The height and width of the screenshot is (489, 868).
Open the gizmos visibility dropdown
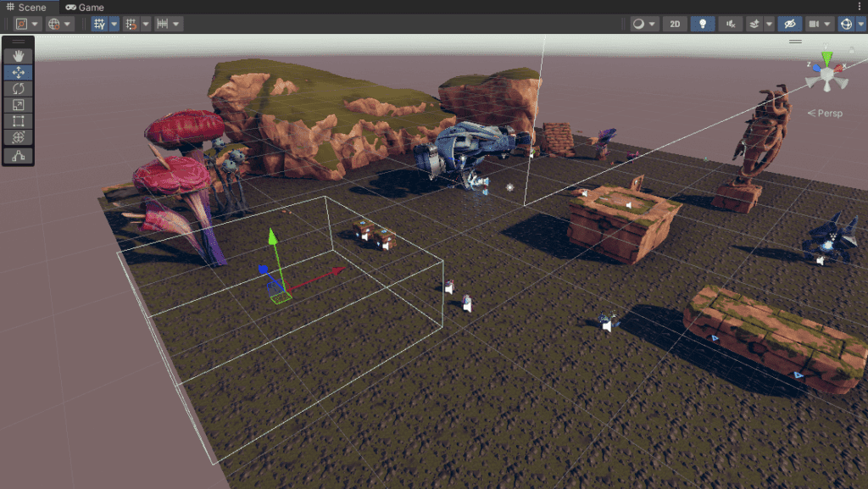(x=861, y=23)
